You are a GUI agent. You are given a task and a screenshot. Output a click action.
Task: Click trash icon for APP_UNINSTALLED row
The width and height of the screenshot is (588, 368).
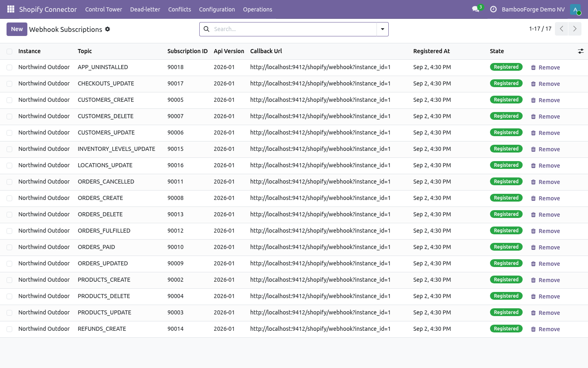tap(533, 67)
